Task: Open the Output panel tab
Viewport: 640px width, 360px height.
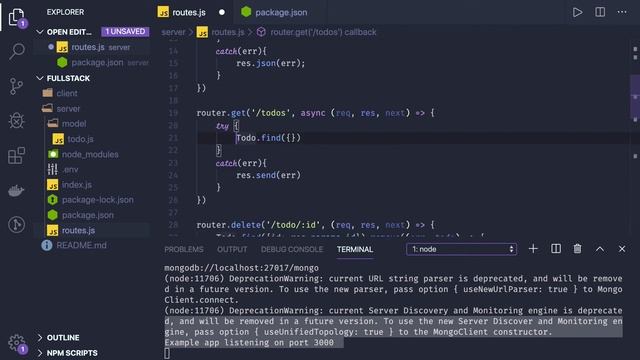Action: point(232,249)
